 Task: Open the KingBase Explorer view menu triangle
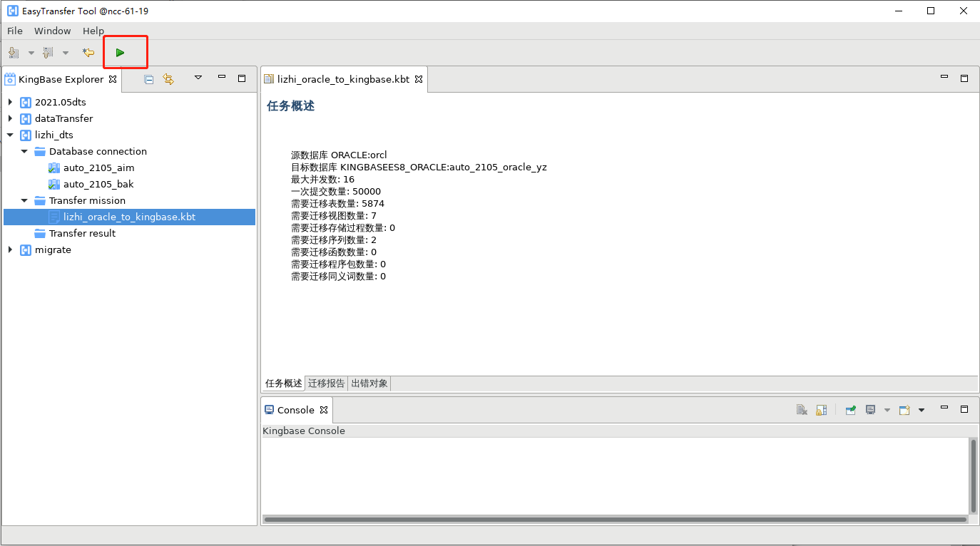pos(198,78)
